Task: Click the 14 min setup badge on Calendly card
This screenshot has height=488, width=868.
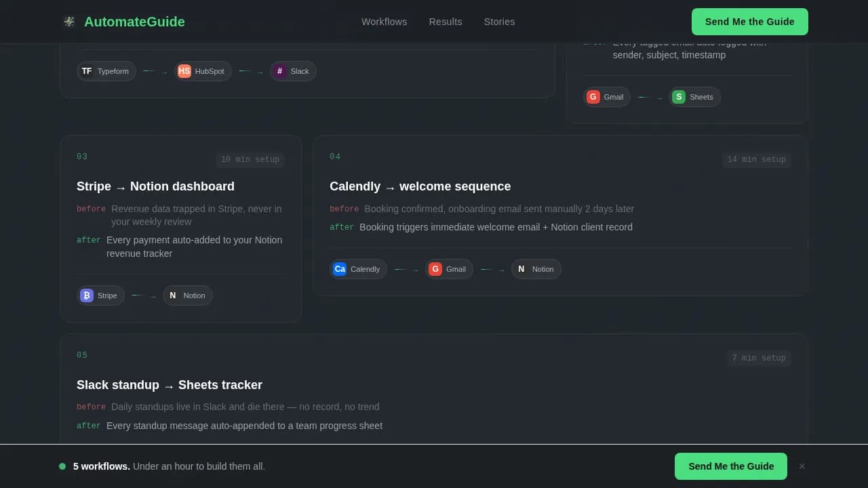Action: (756, 159)
